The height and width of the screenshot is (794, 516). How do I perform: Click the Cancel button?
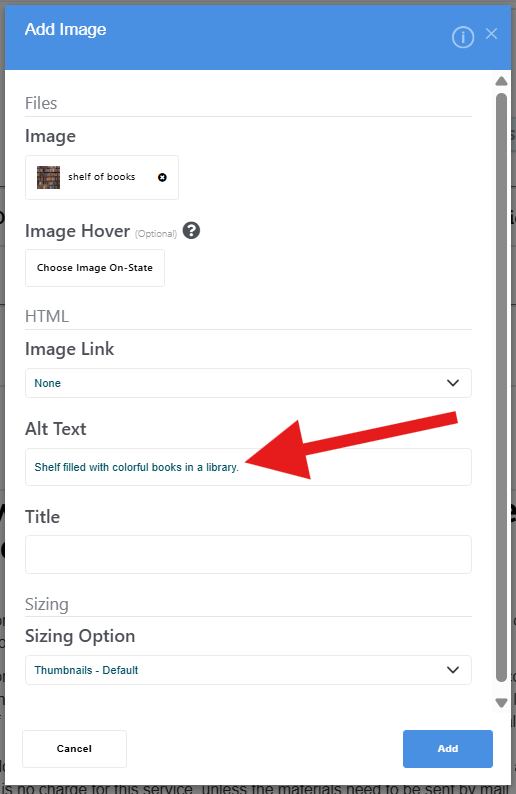click(74, 748)
